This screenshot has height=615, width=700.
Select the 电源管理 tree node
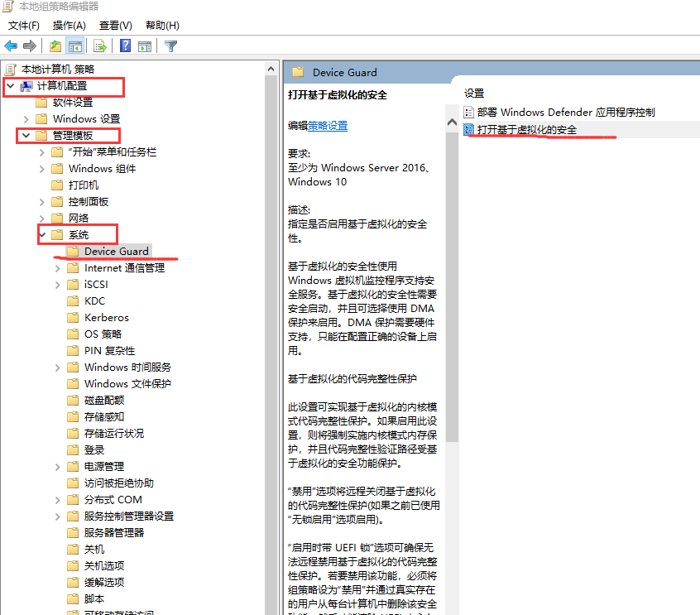tap(103, 466)
